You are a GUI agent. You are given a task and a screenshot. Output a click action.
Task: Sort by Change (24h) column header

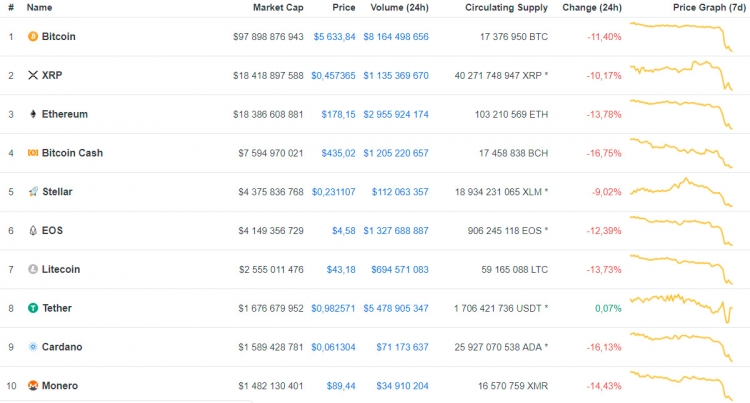(592, 7)
